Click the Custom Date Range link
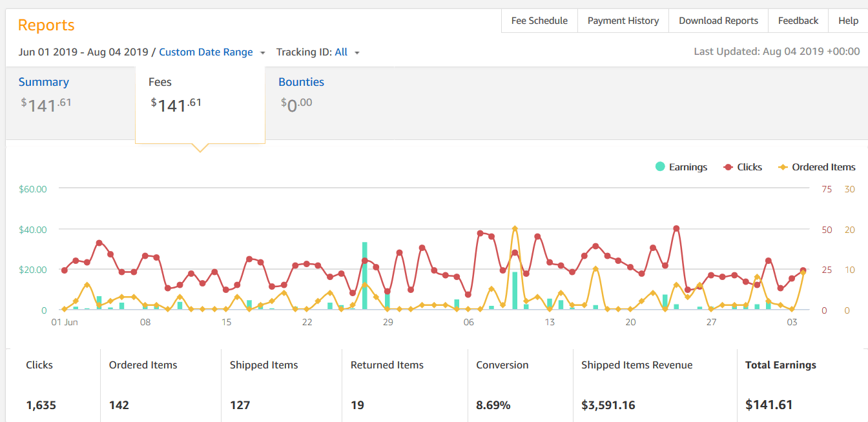Image resolution: width=868 pixels, height=422 pixels. 206,52
